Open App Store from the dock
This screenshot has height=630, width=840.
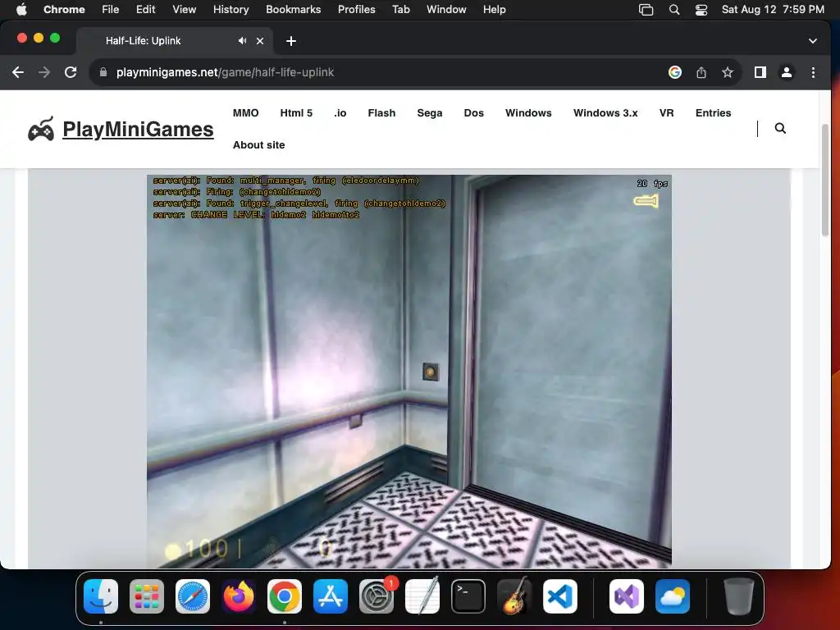pos(331,596)
